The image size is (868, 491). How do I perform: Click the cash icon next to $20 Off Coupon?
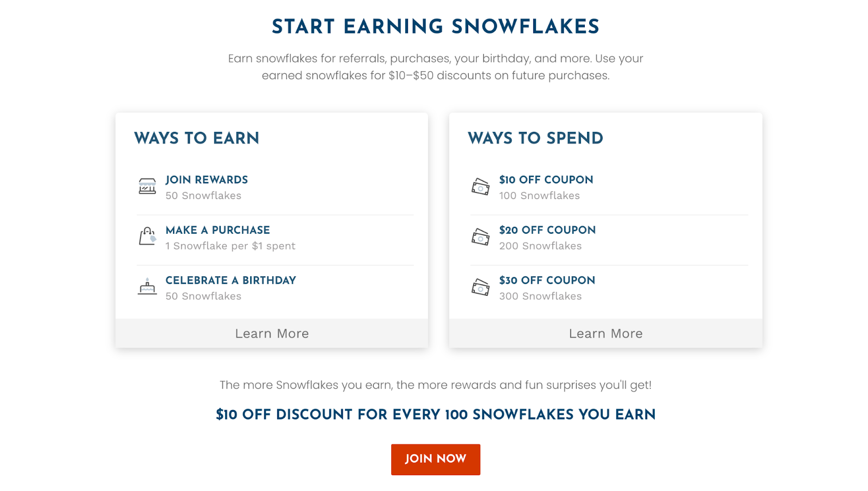(480, 237)
